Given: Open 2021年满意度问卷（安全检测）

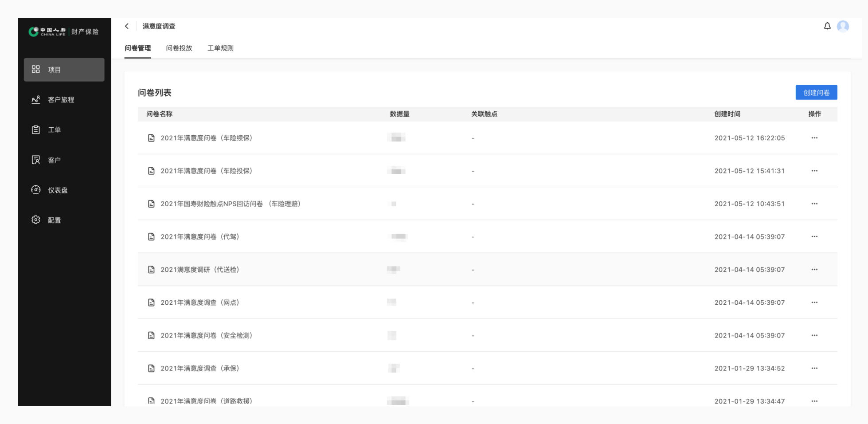Looking at the screenshot, I should (x=207, y=335).
